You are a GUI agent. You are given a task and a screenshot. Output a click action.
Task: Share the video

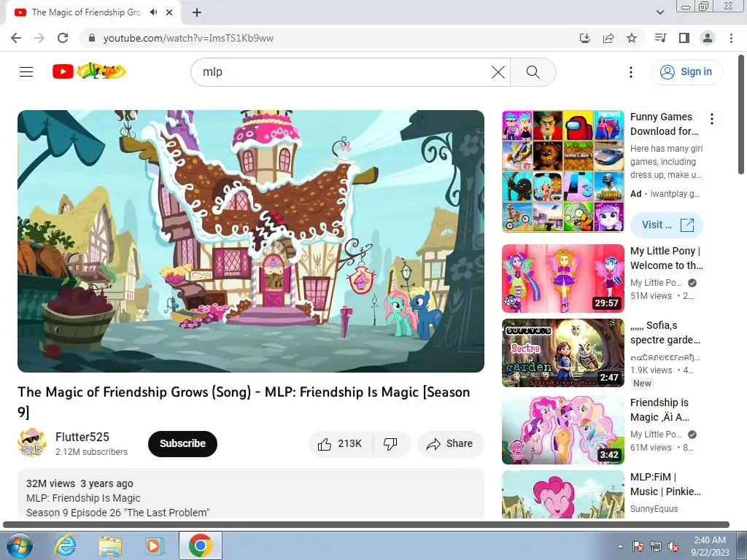coord(450,444)
